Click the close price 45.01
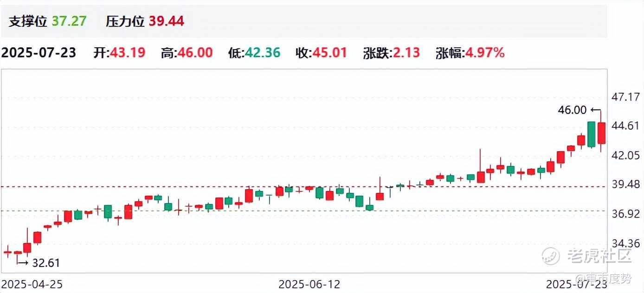Viewport: 644px width, 293px height. 329,52
